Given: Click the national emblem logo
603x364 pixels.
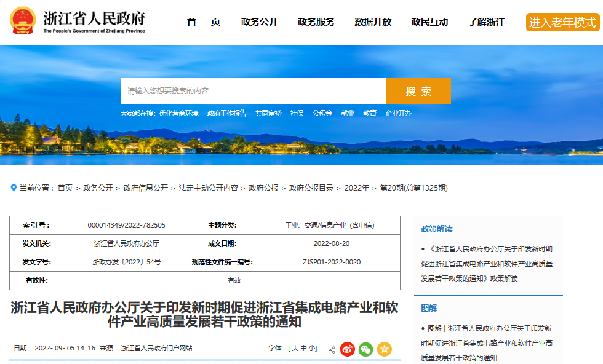Looking at the screenshot, I should click(x=23, y=21).
